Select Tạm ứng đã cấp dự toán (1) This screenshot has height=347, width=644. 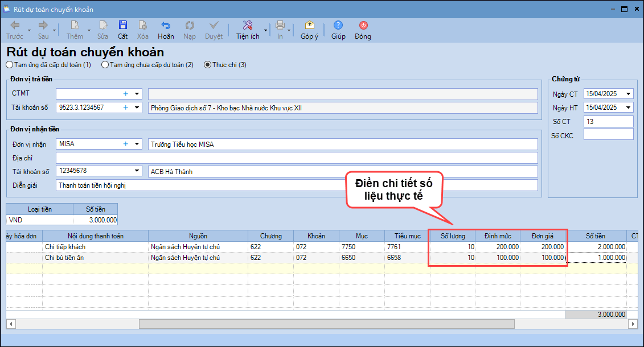pyautogui.click(x=49, y=65)
